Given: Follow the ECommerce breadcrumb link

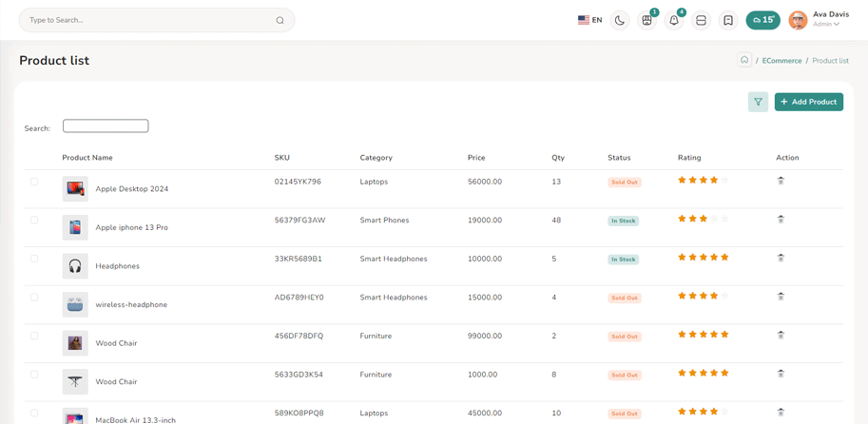Looking at the screenshot, I should 781,61.
